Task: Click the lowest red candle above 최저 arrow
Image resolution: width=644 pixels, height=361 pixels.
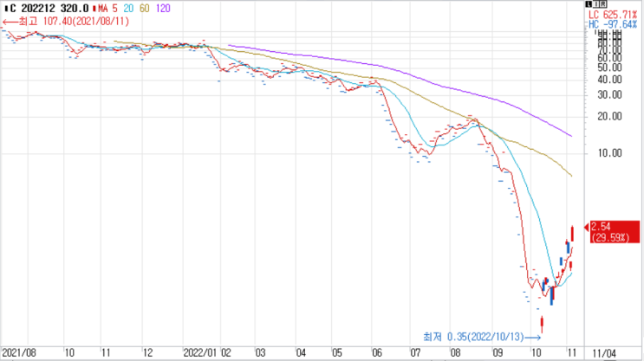Action: (542, 324)
